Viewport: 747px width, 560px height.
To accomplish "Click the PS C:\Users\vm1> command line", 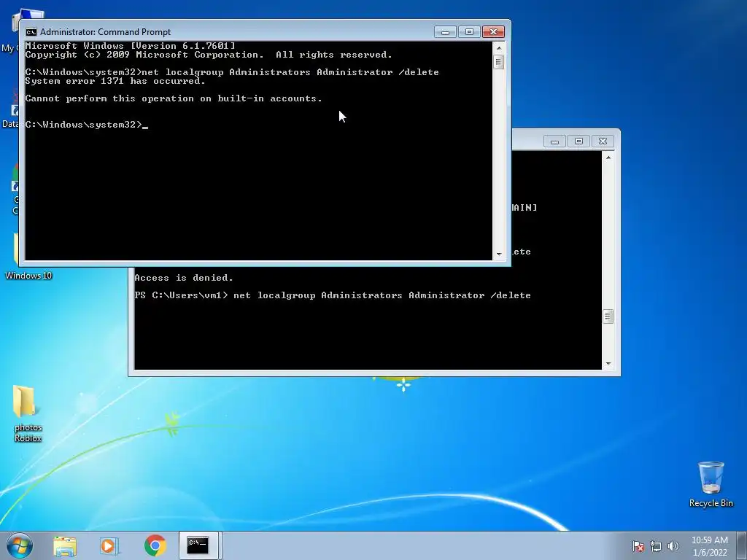I will [333, 295].
